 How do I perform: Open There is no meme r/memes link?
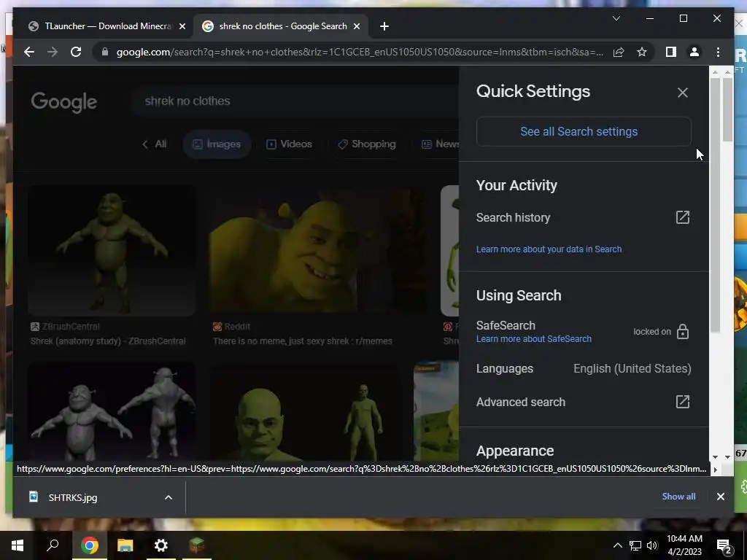tap(303, 341)
